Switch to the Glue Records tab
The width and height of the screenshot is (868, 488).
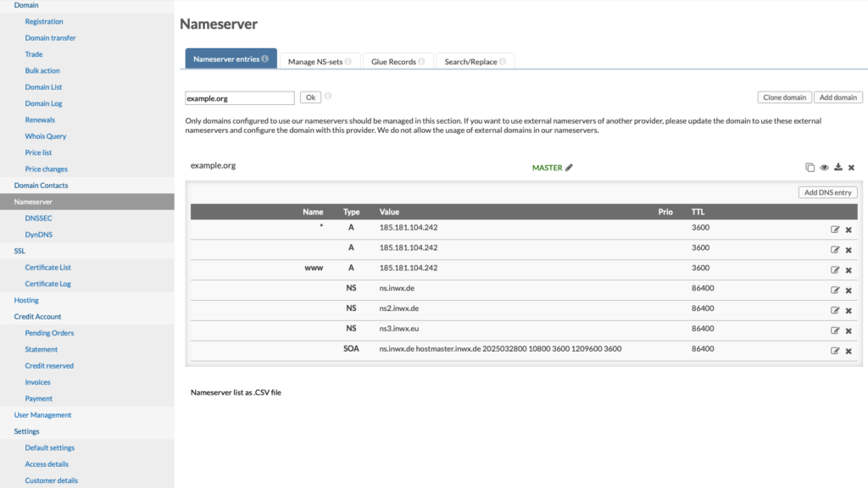pos(394,60)
